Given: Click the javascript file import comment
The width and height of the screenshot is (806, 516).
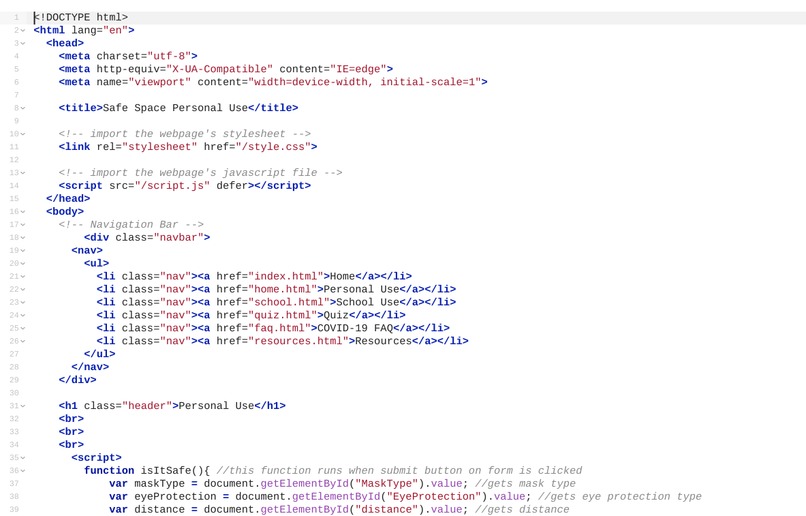Looking at the screenshot, I should 200,173.
